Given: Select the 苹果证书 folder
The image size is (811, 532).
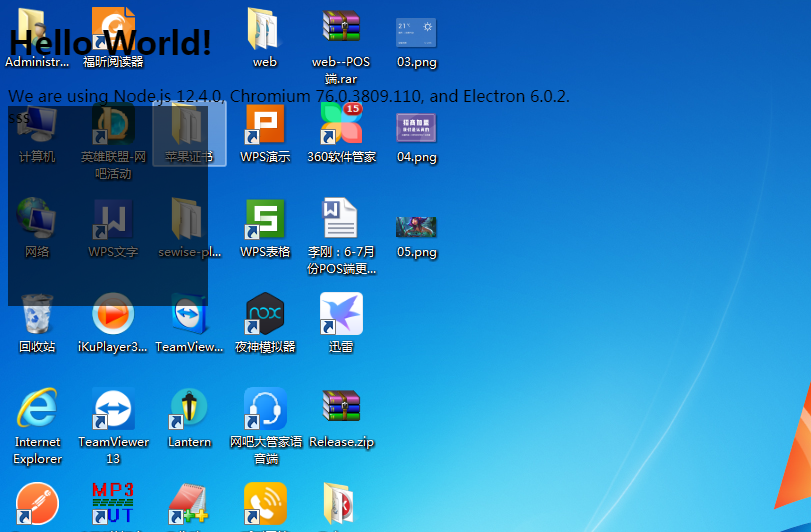Looking at the screenshot, I should 189,133.
